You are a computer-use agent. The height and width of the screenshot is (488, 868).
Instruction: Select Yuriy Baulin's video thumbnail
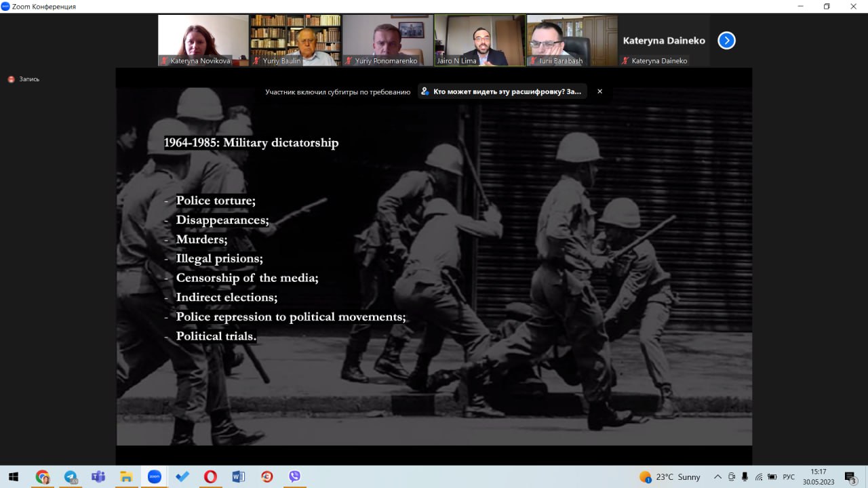pos(295,40)
